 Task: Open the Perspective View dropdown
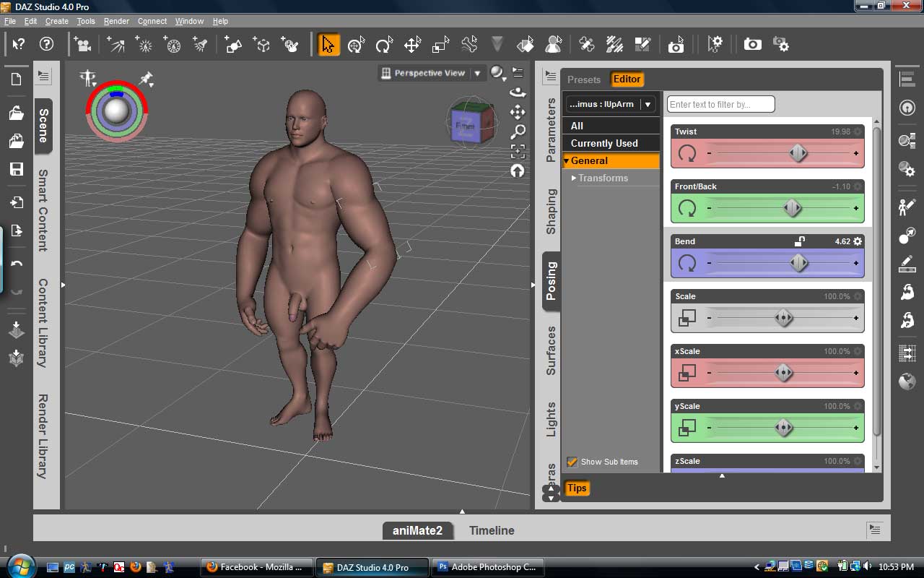click(x=477, y=73)
